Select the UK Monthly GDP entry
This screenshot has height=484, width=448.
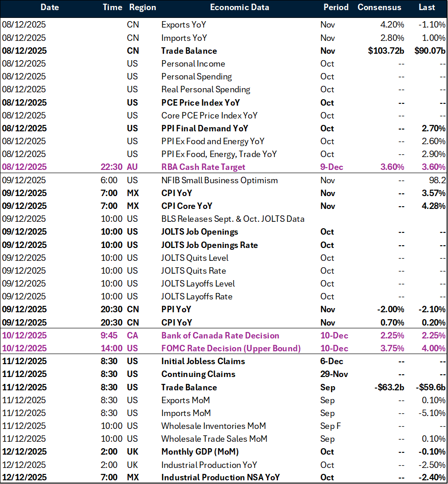200,451
